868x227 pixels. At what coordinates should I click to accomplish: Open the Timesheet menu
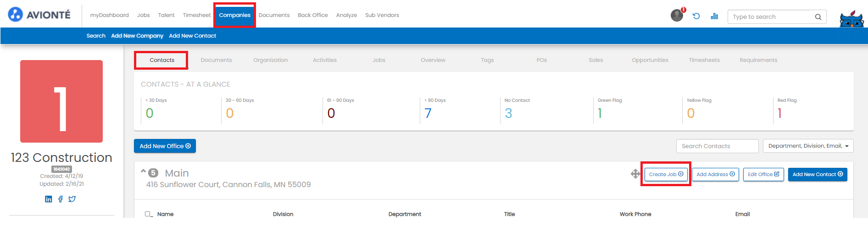tap(197, 15)
